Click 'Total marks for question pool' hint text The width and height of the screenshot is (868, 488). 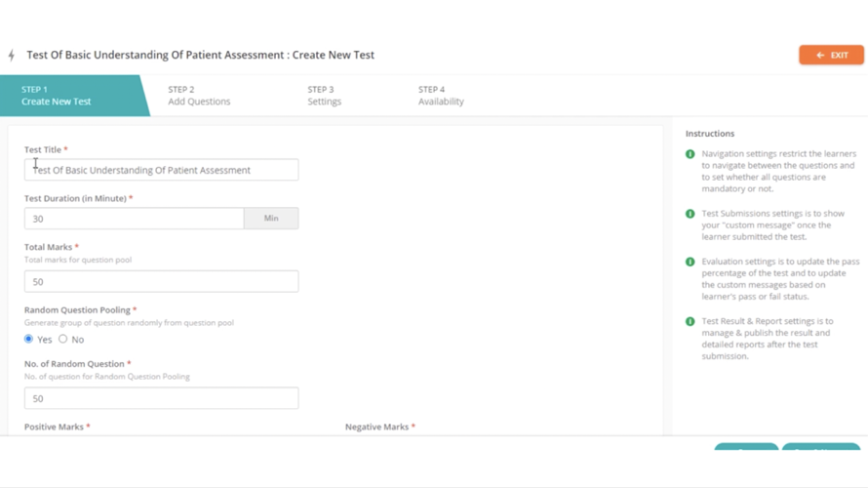[x=78, y=260]
